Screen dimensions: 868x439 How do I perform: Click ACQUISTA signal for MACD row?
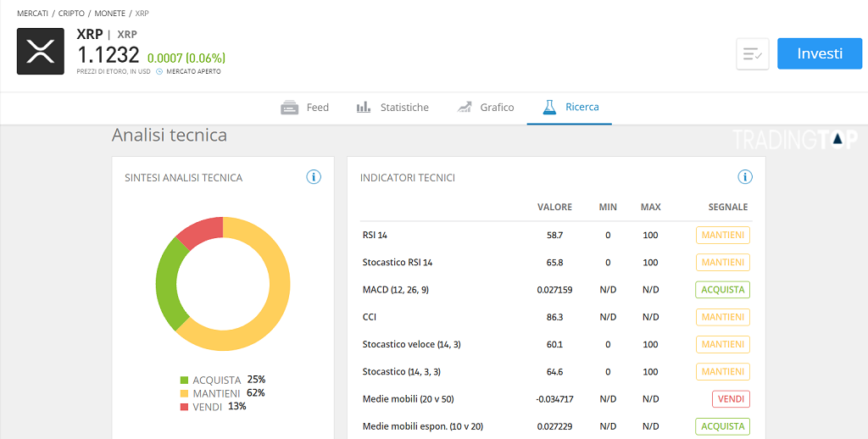(722, 290)
